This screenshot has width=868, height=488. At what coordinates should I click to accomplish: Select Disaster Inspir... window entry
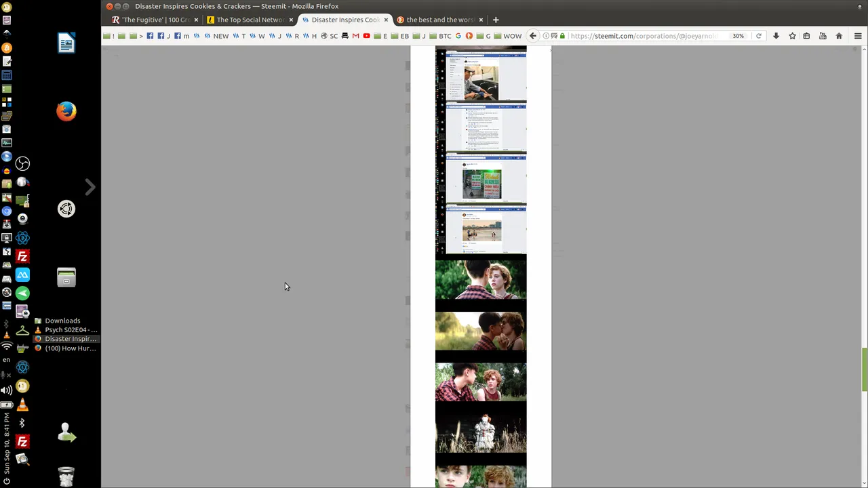pyautogui.click(x=66, y=339)
